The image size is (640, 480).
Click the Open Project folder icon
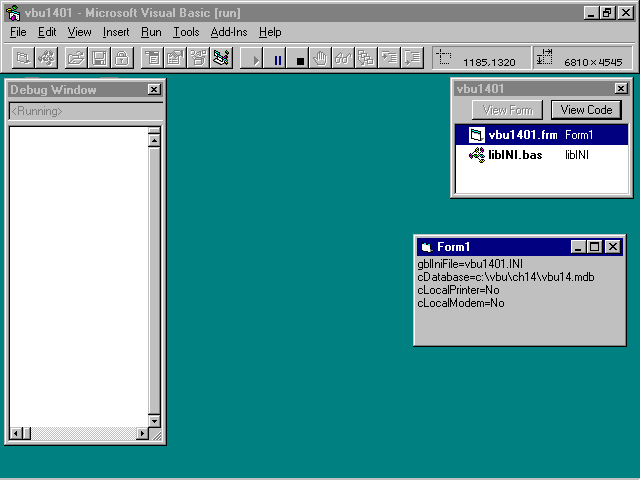76,59
